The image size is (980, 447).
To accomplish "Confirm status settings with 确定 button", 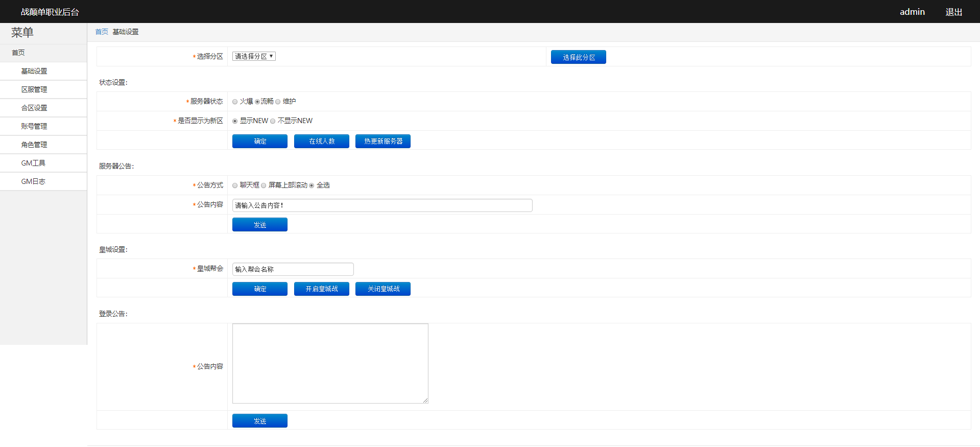I will pos(259,141).
